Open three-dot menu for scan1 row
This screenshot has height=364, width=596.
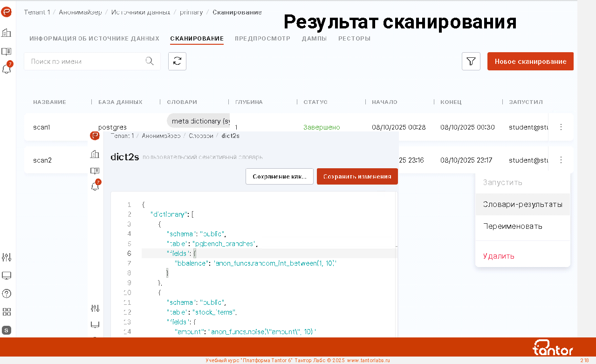click(x=561, y=127)
